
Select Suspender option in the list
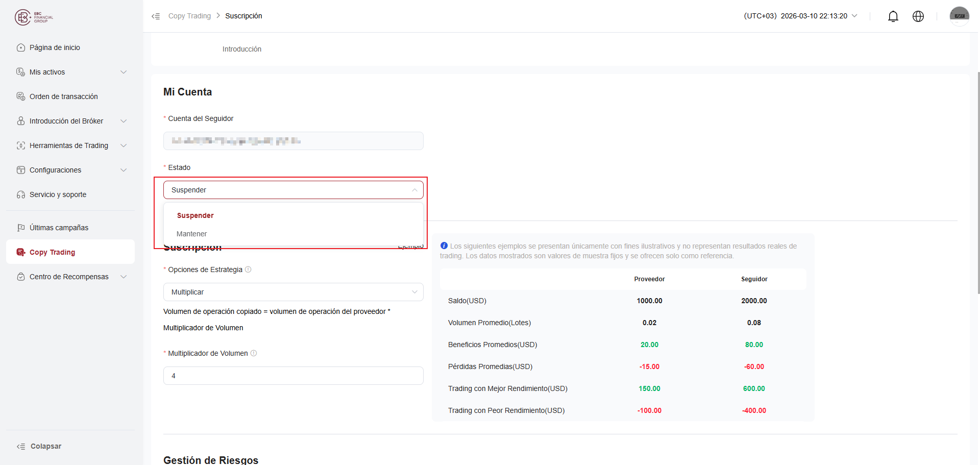point(293,215)
